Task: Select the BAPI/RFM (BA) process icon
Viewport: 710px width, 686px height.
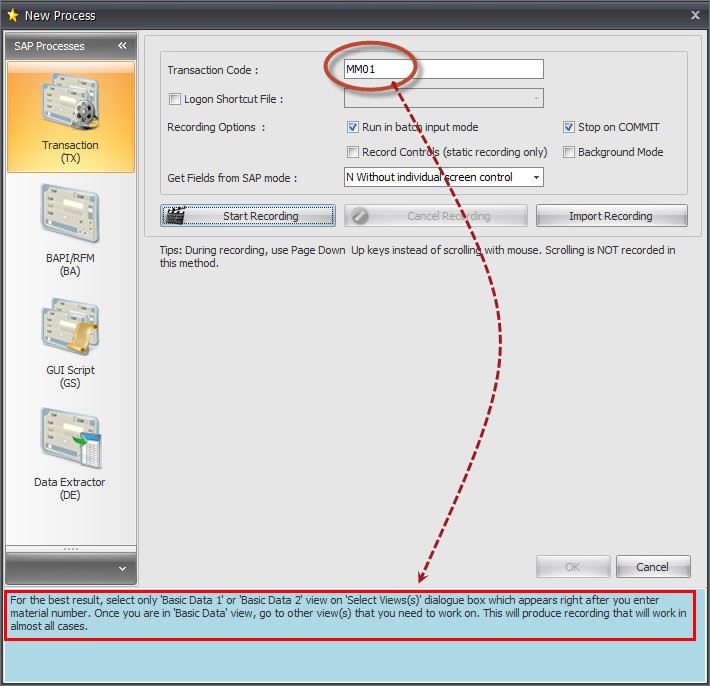Action: pyautogui.click(x=70, y=227)
